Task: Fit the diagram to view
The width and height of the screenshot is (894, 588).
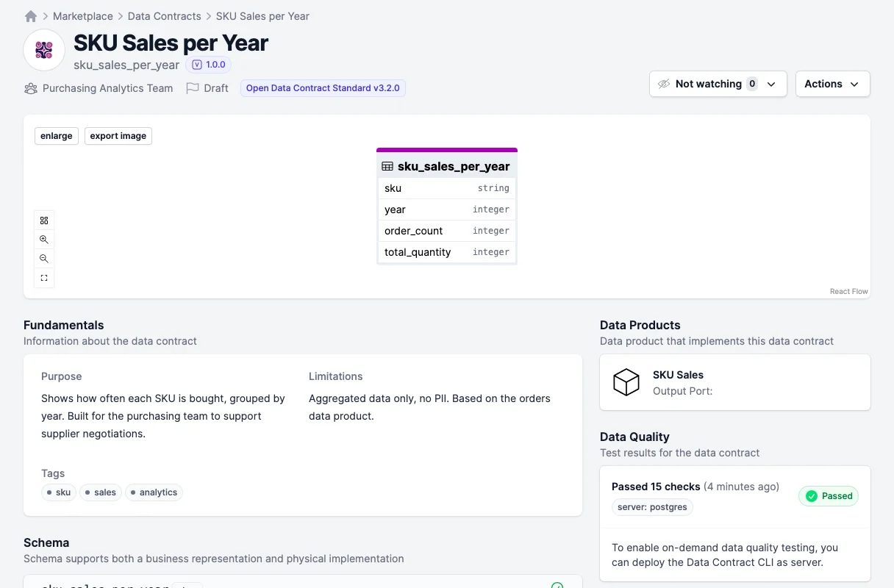Action: coord(44,278)
